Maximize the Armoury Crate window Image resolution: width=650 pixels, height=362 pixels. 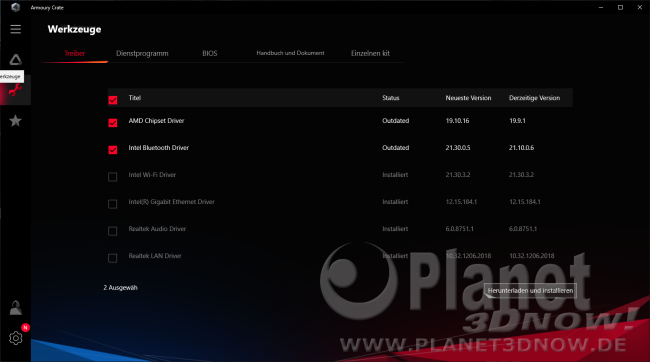(620, 7)
